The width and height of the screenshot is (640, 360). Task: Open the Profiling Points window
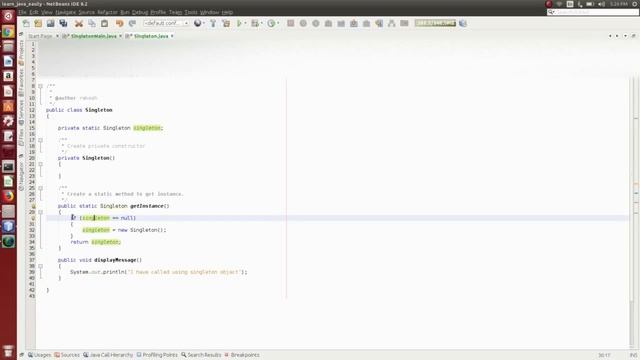point(157,355)
